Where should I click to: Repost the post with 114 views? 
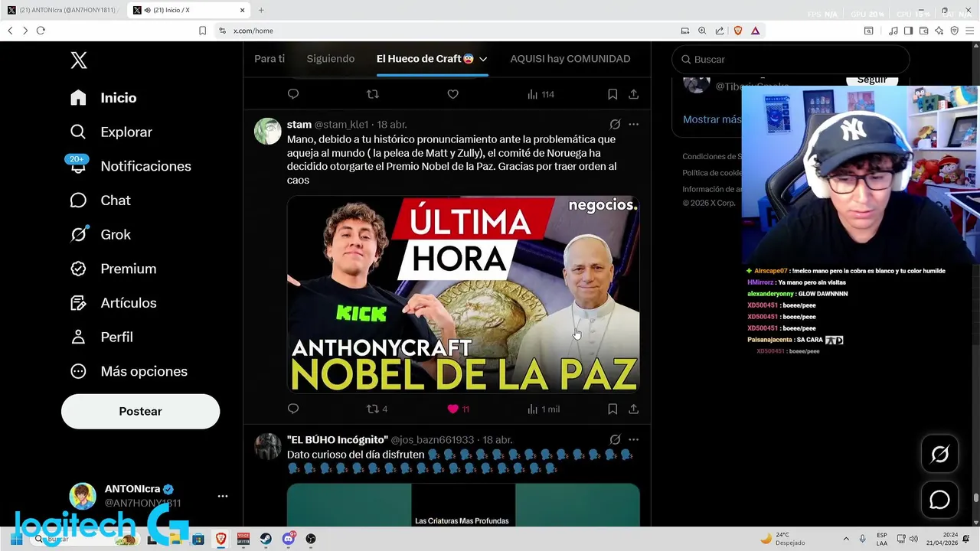pyautogui.click(x=373, y=94)
